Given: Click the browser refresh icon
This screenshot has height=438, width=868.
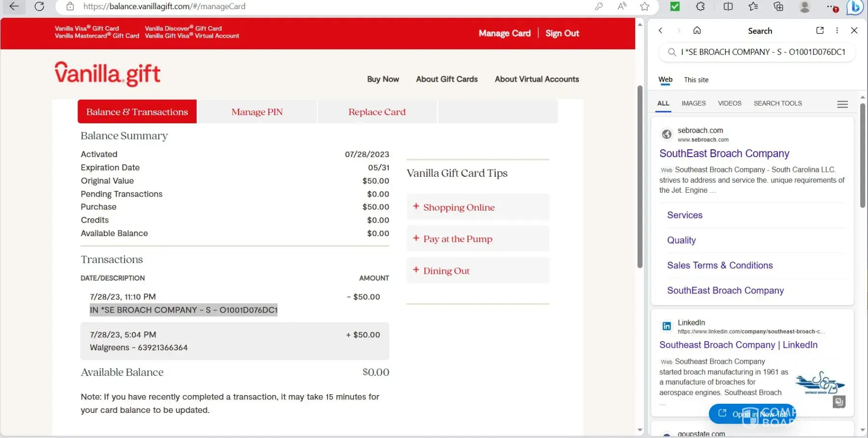Looking at the screenshot, I should click(x=40, y=6).
